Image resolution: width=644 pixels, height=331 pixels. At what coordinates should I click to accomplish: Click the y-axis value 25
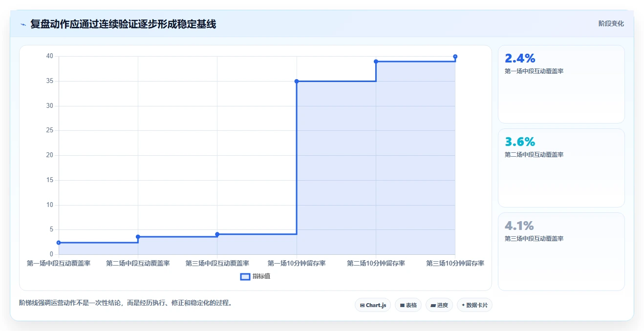50,130
